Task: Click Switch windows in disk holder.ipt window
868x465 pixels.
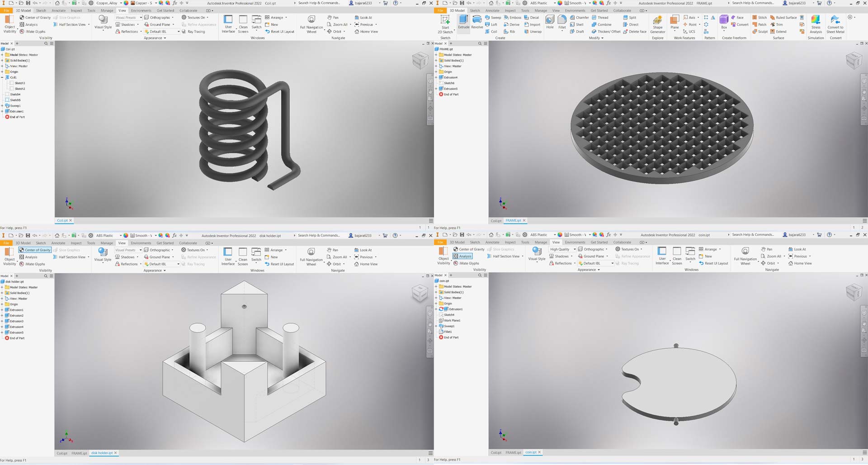Action: 256,256
